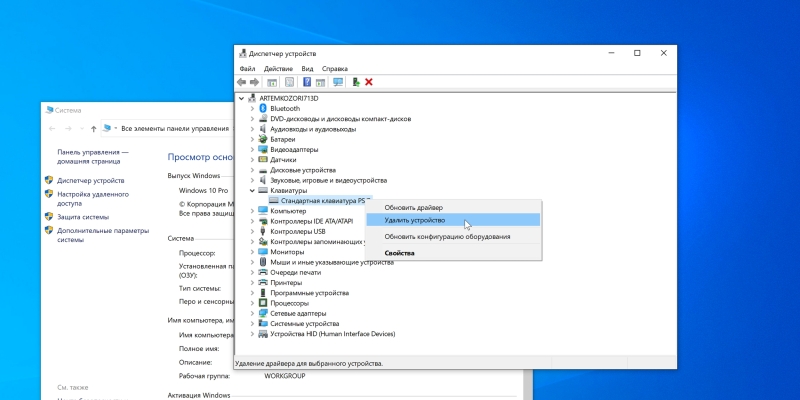
Task: Open the Справка menu
Action: click(x=335, y=68)
